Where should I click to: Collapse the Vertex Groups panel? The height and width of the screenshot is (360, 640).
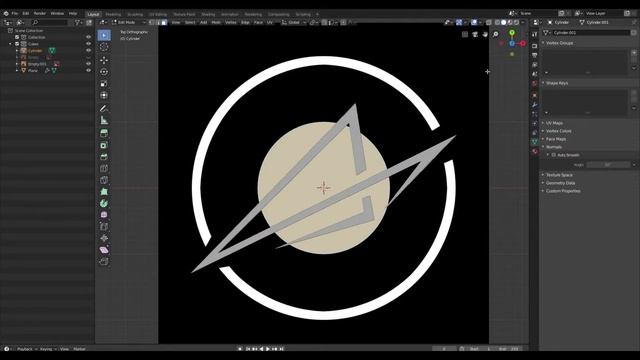[559, 43]
